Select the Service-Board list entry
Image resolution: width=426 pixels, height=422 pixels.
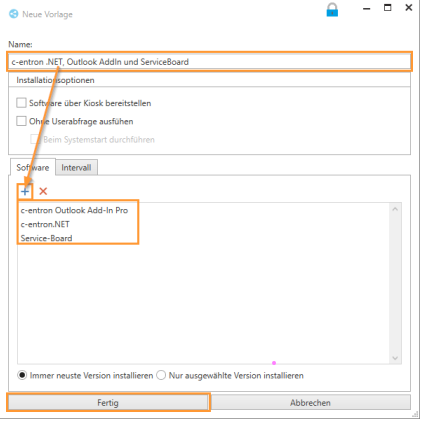coord(46,238)
